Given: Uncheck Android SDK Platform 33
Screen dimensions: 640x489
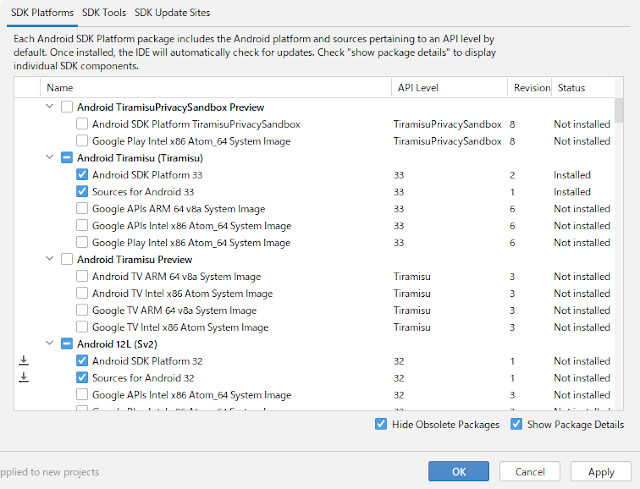Looking at the screenshot, I should [x=82, y=175].
